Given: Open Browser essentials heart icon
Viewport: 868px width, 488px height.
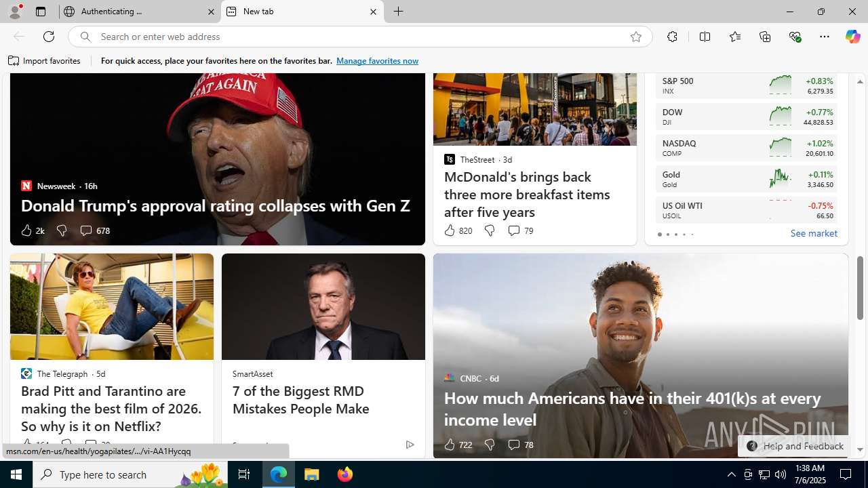Looking at the screenshot, I should coord(795,37).
